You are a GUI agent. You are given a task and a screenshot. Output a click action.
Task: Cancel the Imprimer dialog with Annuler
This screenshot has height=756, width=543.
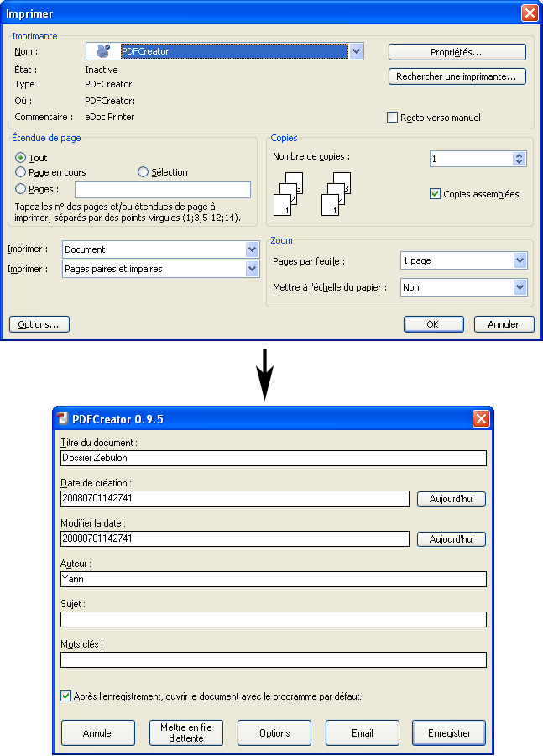point(504,324)
